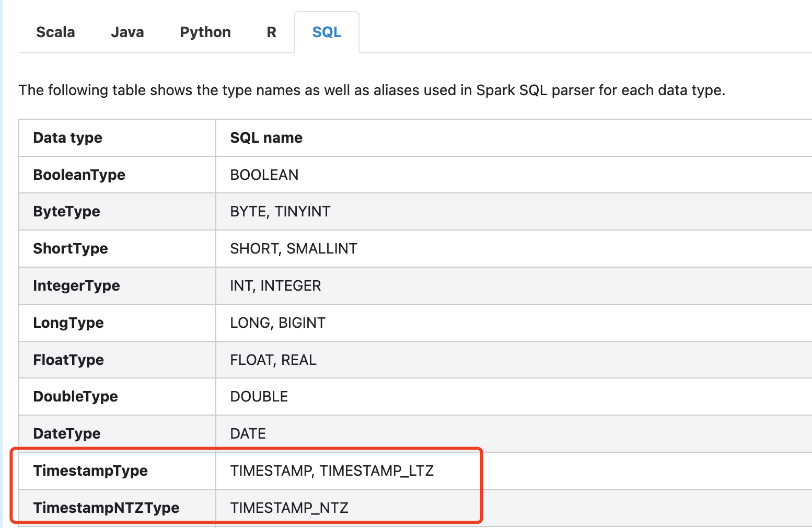Click the 'SQL name' column header
This screenshot has height=528, width=812.
266,138
